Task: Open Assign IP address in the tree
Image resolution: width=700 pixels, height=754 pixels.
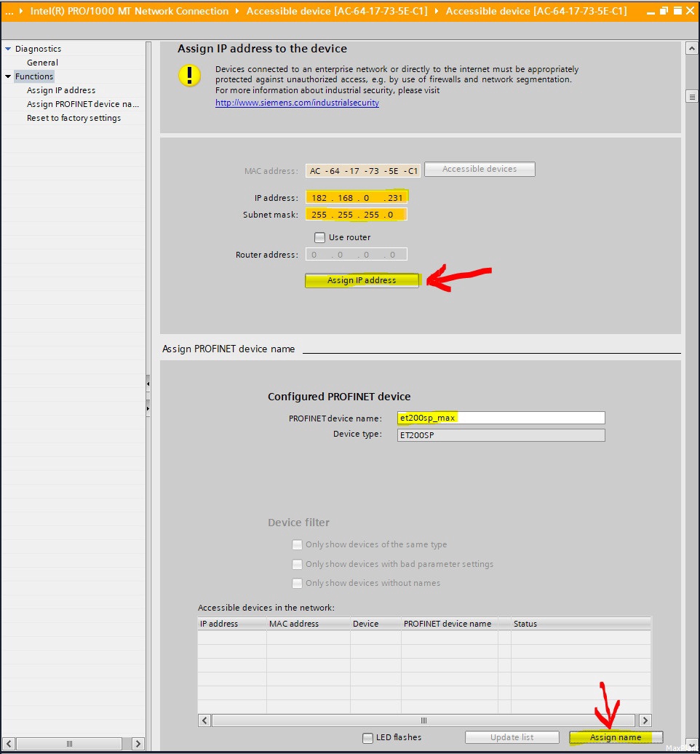Action: [61, 90]
